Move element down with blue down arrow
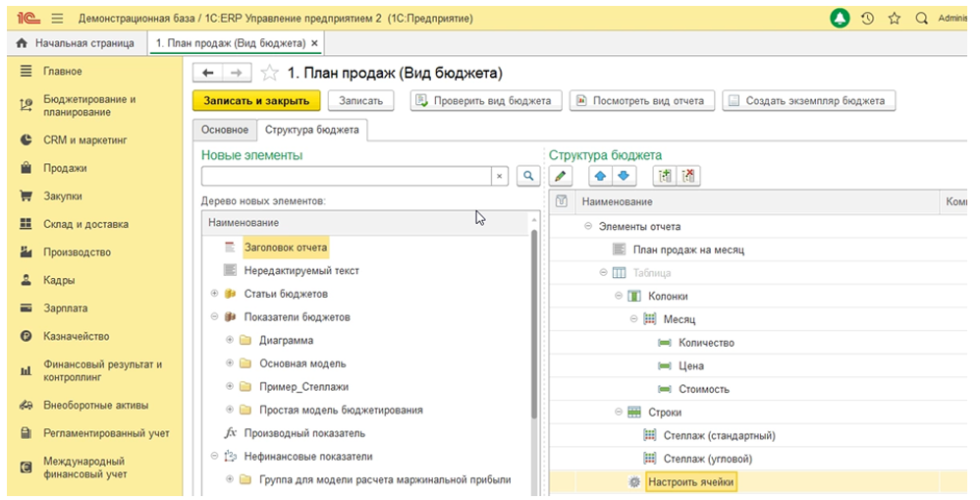This screenshot has width=980, height=500. pyautogui.click(x=625, y=176)
